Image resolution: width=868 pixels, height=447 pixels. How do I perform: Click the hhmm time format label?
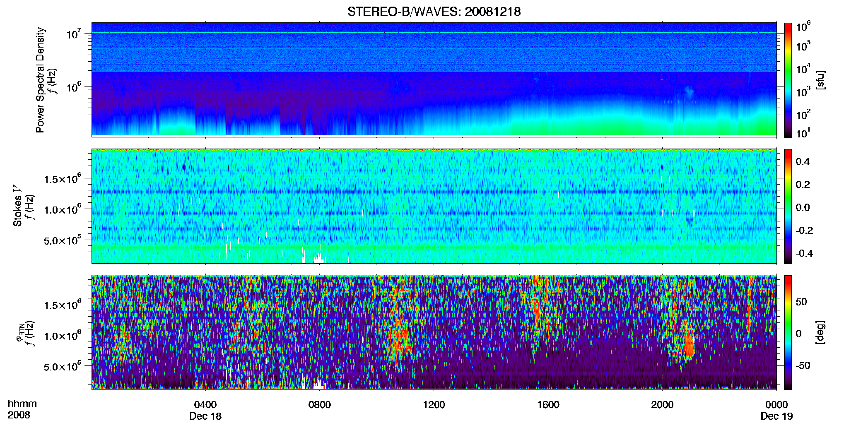[x=22, y=404]
